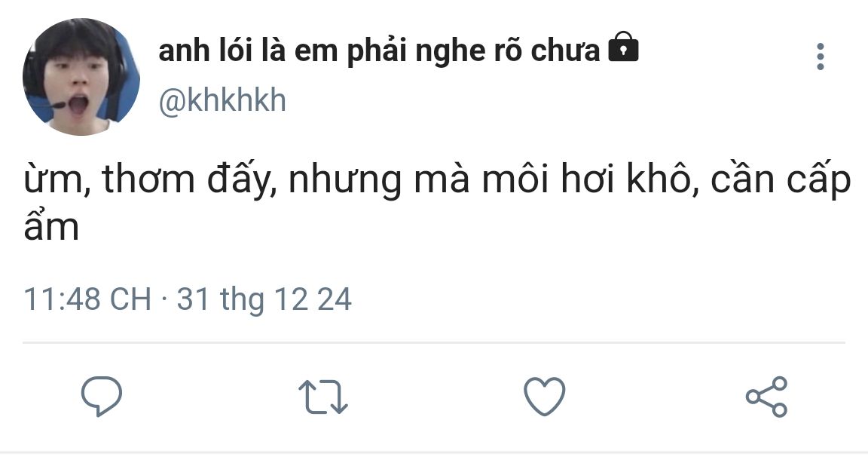
Task: Click the divider line below the timestamp
Action: [434, 343]
